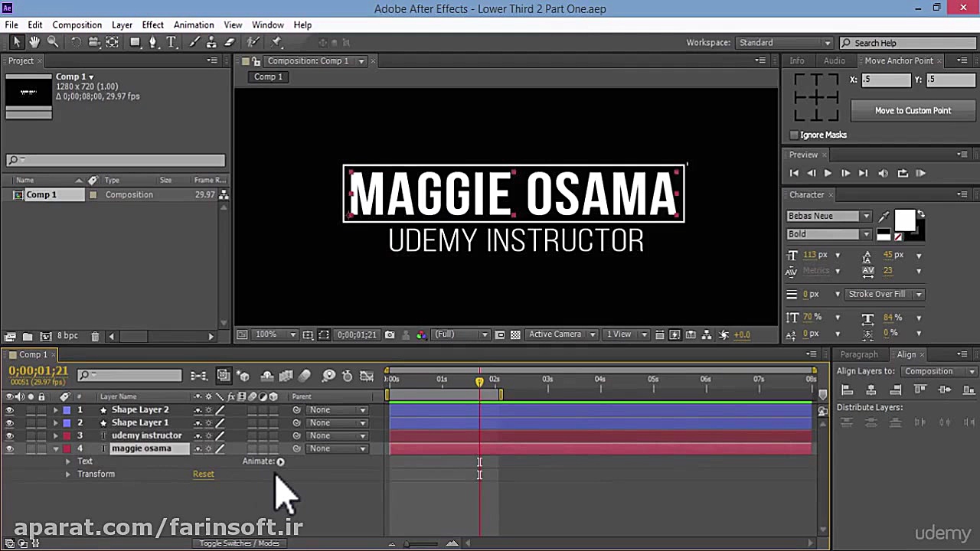The image size is (980, 551).
Task: Open the Graph Editor in timeline
Action: [x=367, y=375]
